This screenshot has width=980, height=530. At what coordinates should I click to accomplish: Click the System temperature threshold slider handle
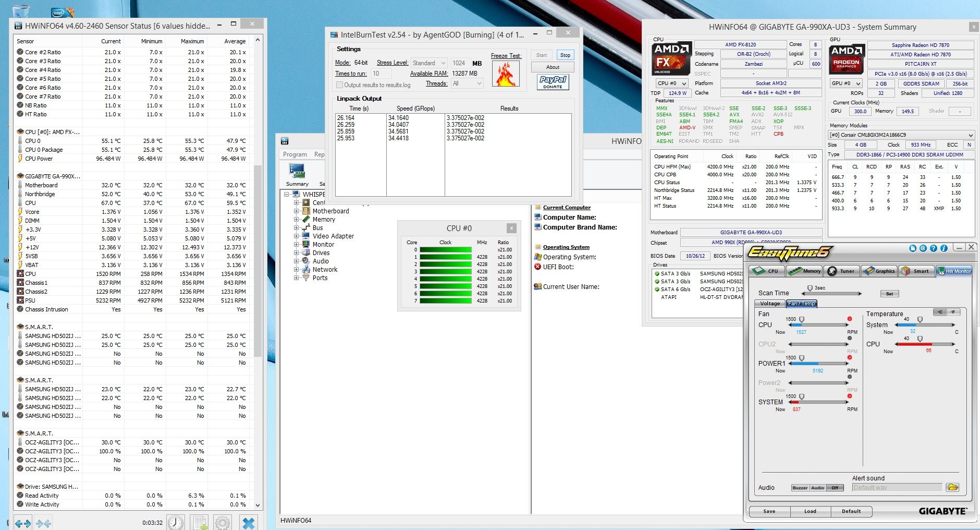point(920,319)
